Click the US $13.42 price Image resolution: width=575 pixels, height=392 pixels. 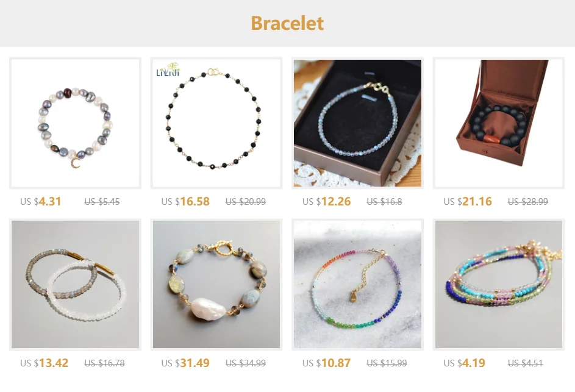45,363
